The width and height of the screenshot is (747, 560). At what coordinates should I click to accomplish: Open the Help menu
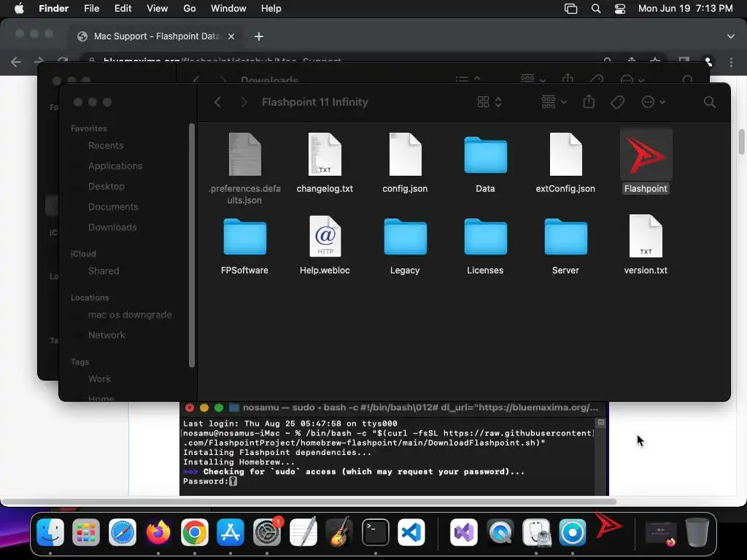pos(271,9)
